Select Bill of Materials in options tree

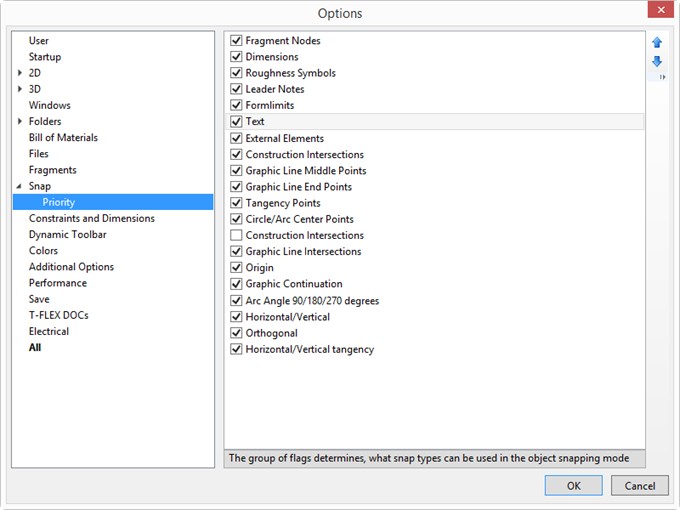coord(63,137)
